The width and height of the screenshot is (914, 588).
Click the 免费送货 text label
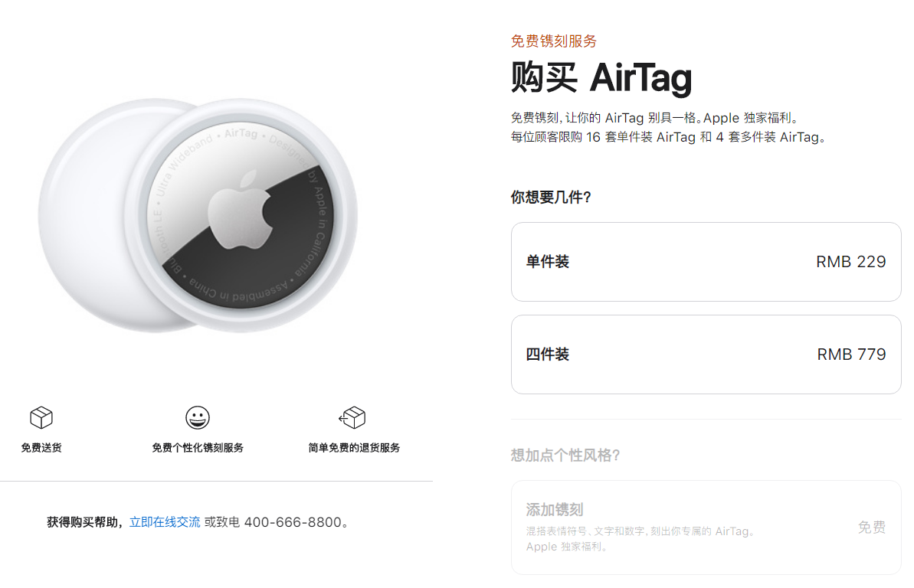click(x=41, y=447)
